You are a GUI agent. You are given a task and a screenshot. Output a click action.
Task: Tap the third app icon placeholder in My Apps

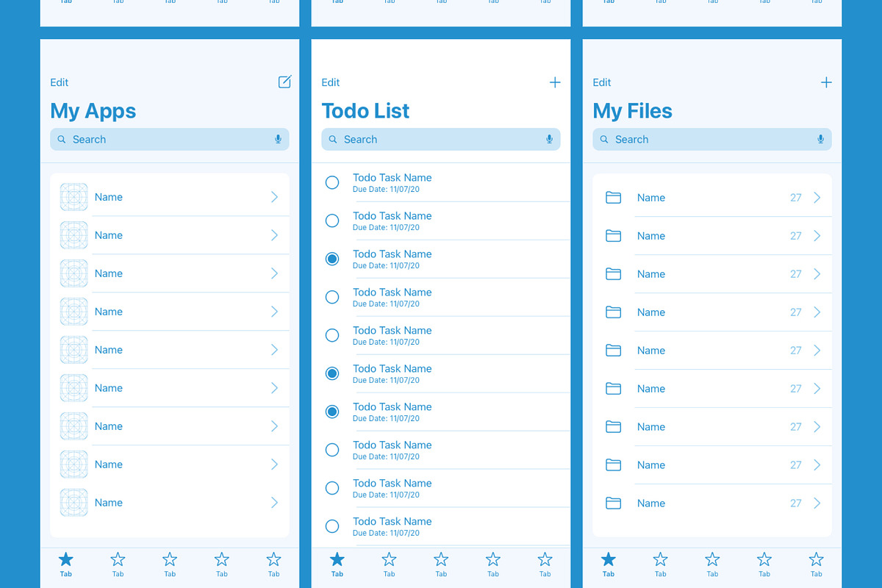tap(73, 273)
